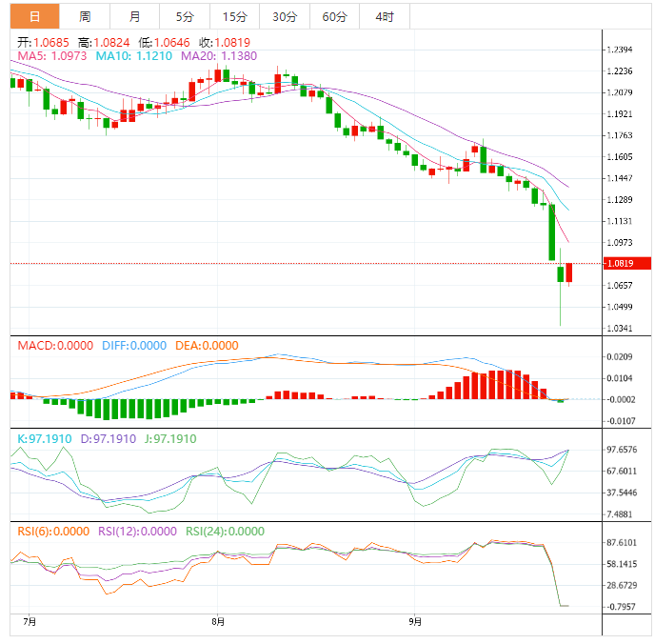Screen dimensions: 655x644
Task: Click the 8月 date axis label
Action: coord(218,622)
